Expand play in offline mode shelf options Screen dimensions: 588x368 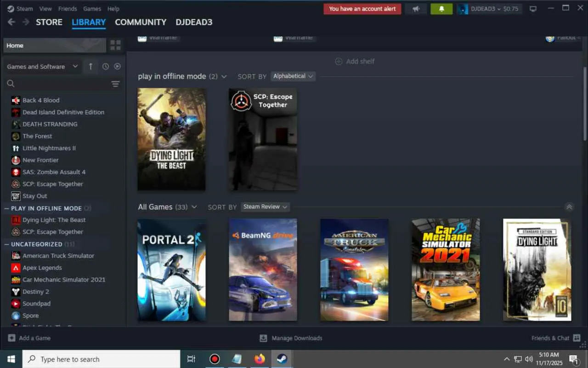224,76
